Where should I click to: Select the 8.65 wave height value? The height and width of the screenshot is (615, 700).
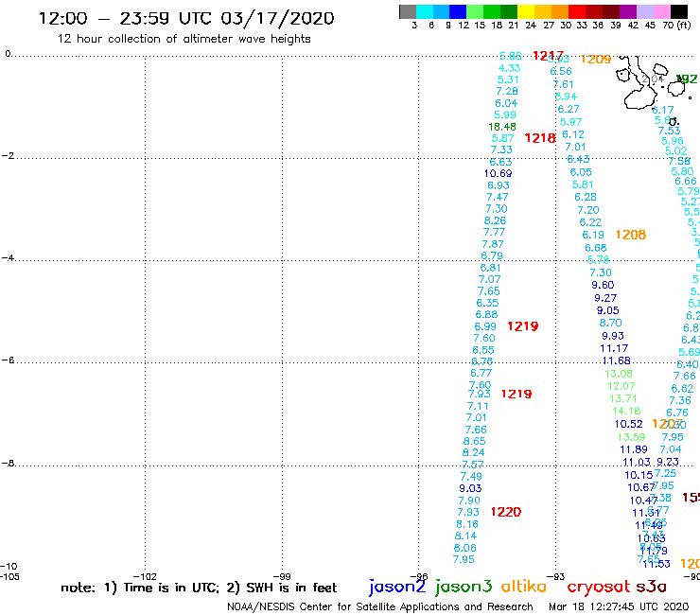pos(475,441)
